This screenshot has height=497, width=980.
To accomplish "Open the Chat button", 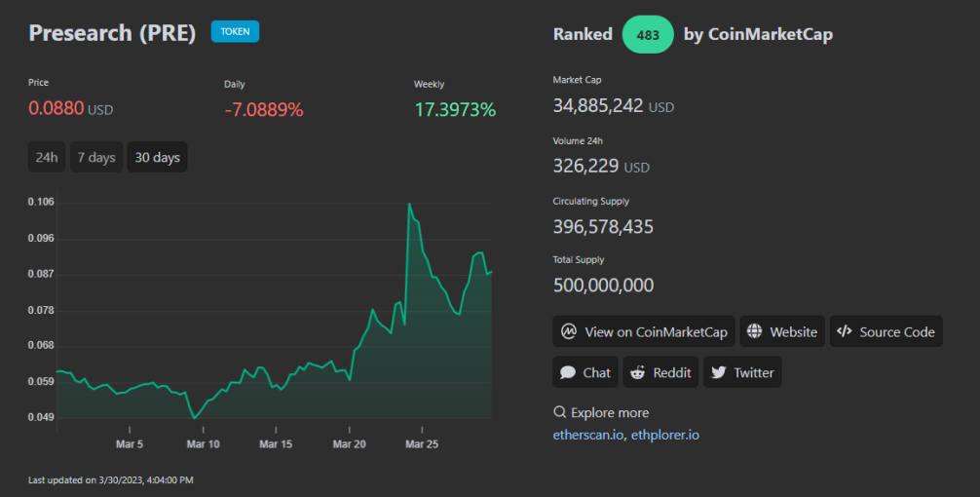I will [x=585, y=372].
